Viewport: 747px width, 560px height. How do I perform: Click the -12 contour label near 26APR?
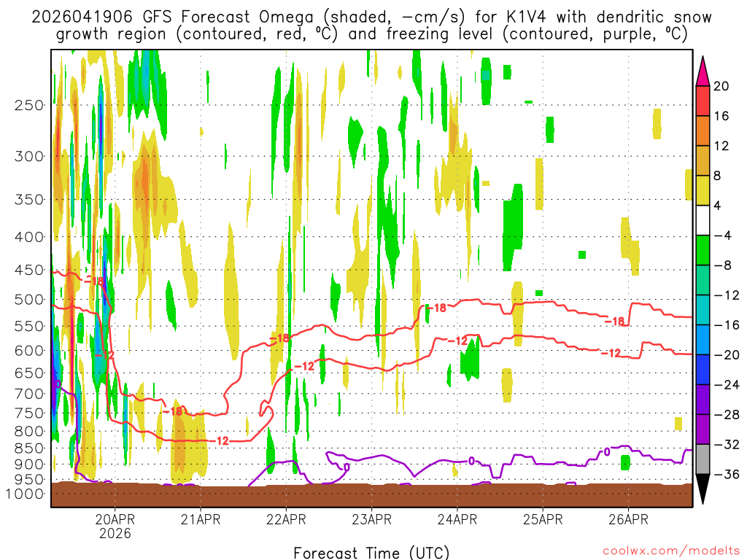pos(611,353)
